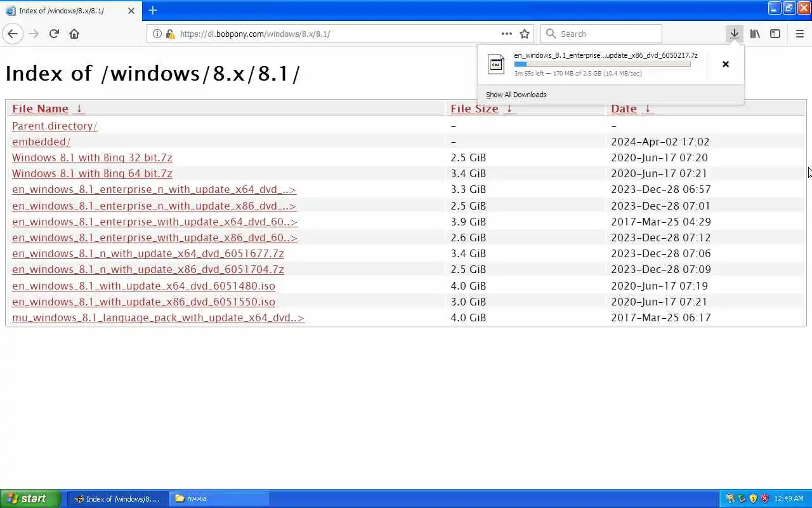
Task: Open mu_windows_8.1_language_pack_with_update_x64_dvd link
Action: (x=158, y=317)
